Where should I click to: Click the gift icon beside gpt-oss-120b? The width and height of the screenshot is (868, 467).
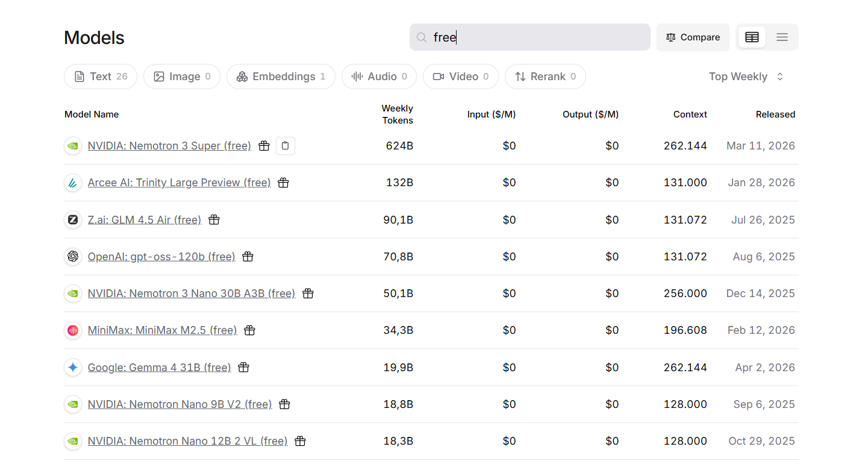tap(248, 257)
